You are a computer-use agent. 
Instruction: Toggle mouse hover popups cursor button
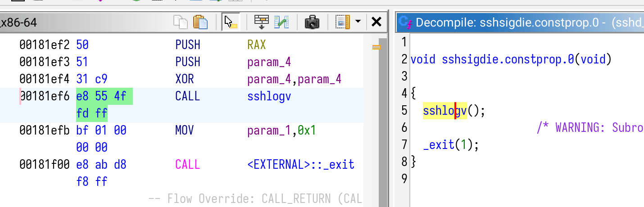[231, 22]
